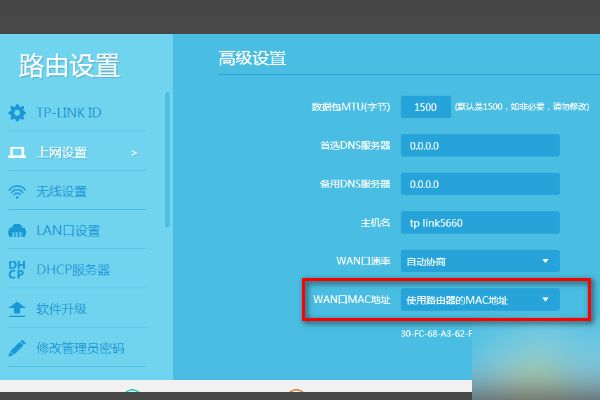
Task: Click the DHCP icon in sidebar
Action: 17,269
